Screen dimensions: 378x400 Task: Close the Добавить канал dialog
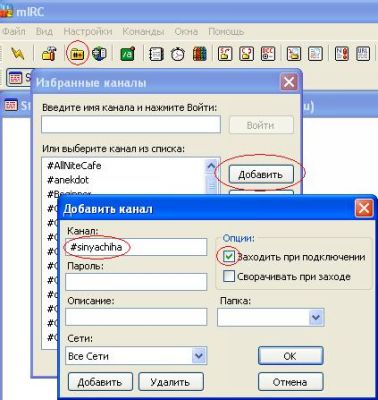[x=364, y=209]
